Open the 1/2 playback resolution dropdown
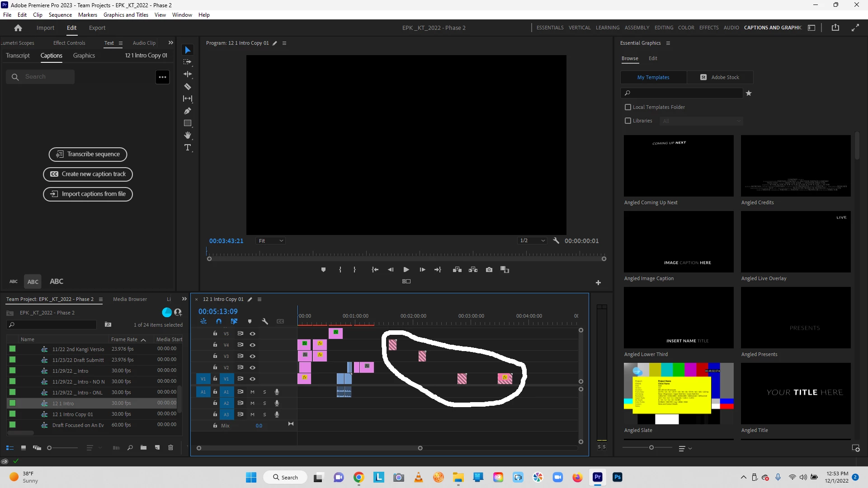This screenshot has height=488, width=868. [x=533, y=241]
